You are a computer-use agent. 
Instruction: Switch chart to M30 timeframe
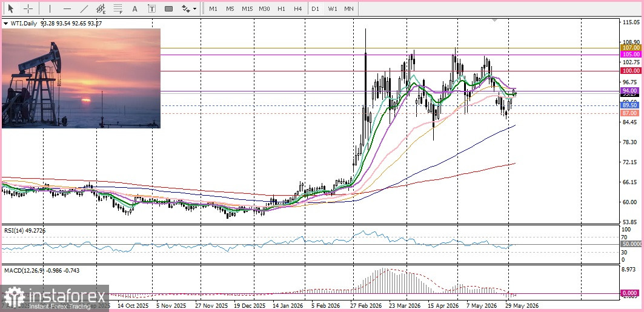point(265,8)
